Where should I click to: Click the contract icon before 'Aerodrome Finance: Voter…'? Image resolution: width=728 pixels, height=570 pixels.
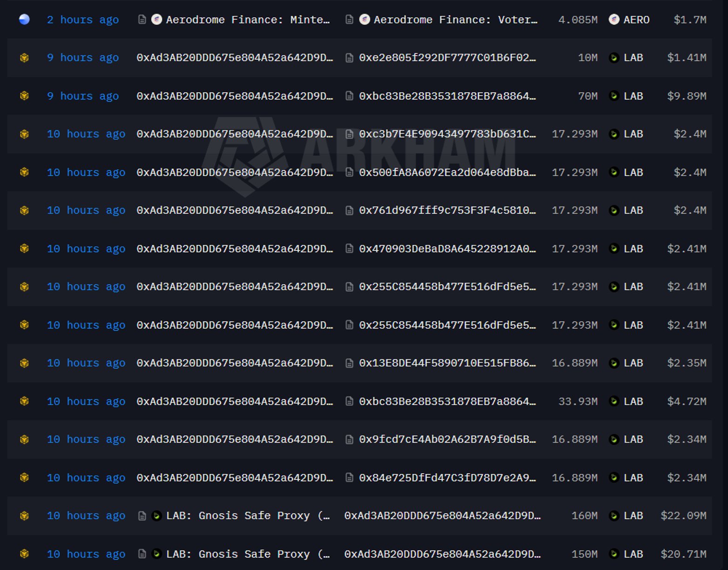pos(349,20)
